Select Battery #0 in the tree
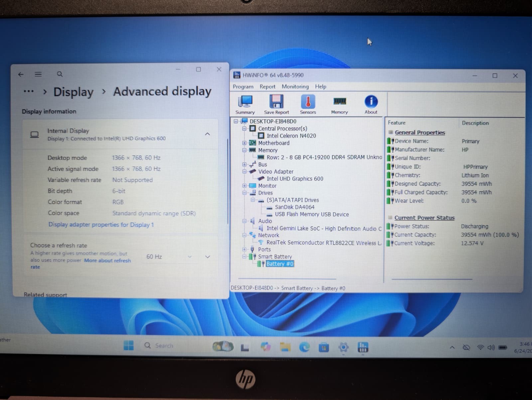 (x=280, y=264)
